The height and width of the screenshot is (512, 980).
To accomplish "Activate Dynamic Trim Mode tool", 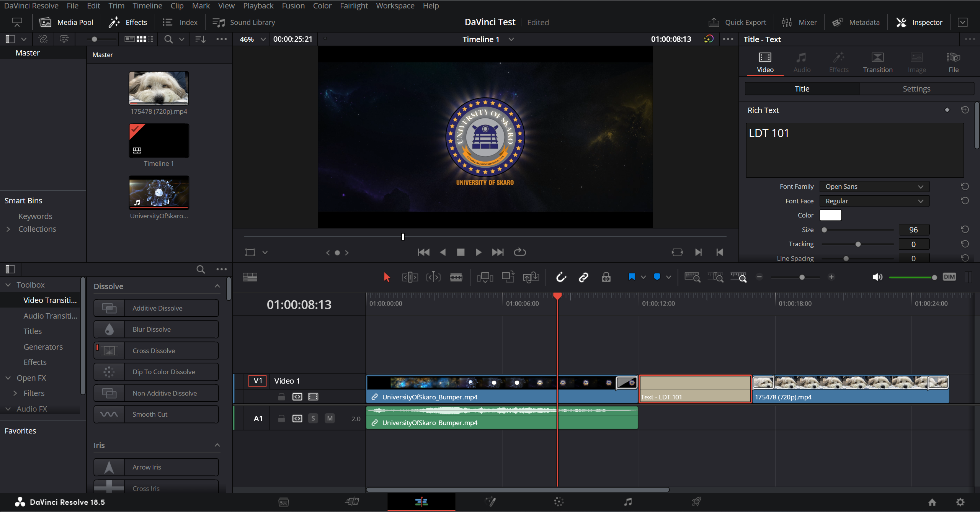I will tap(433, 277).
